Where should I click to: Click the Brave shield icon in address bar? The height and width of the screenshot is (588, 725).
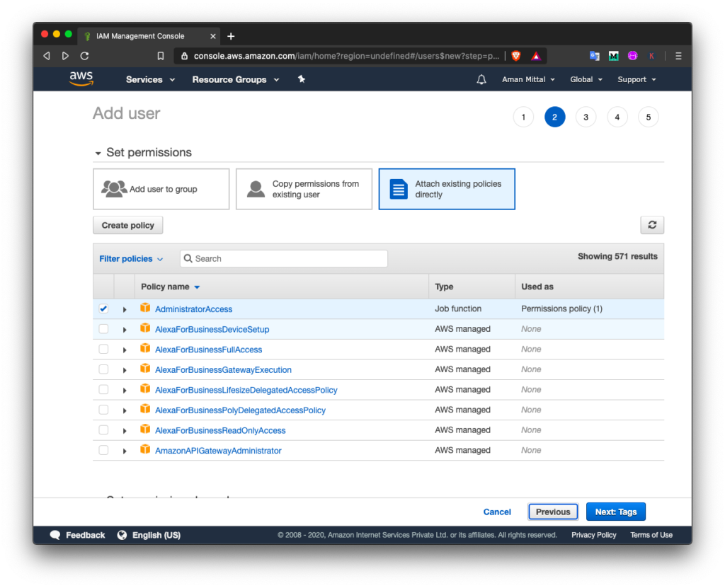pyautogui.click(x=516, y=56)
